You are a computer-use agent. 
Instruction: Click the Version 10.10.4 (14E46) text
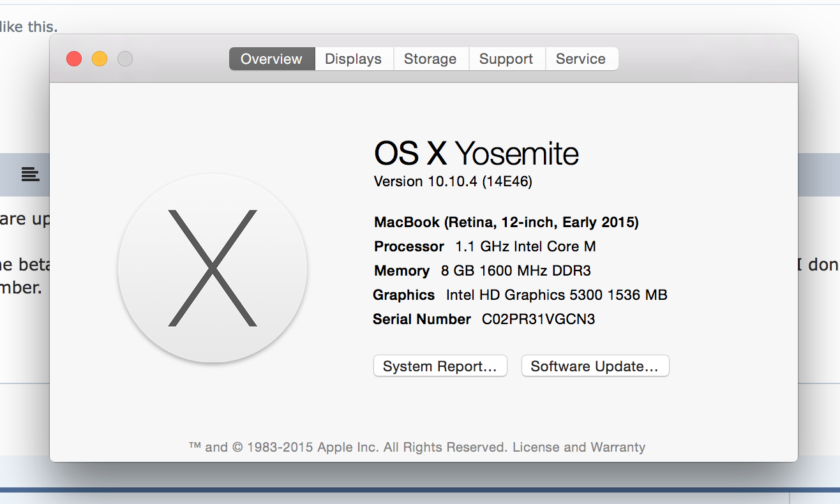453,181
